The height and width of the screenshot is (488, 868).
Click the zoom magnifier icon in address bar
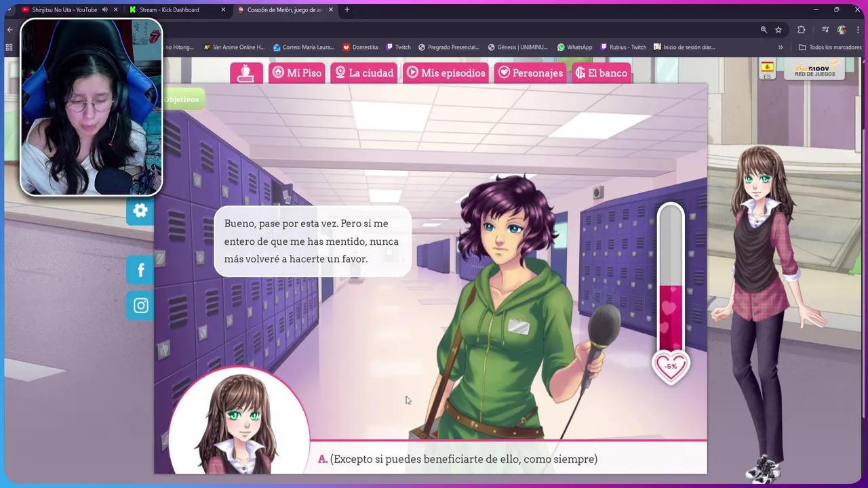tap(764, 30)
